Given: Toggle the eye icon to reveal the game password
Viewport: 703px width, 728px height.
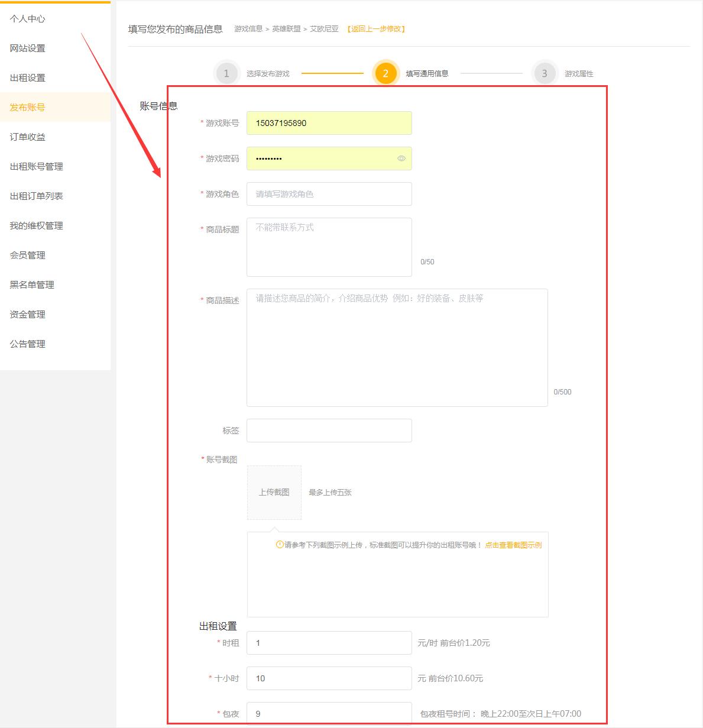Looking at the screenshot, I should pos(402,158).
